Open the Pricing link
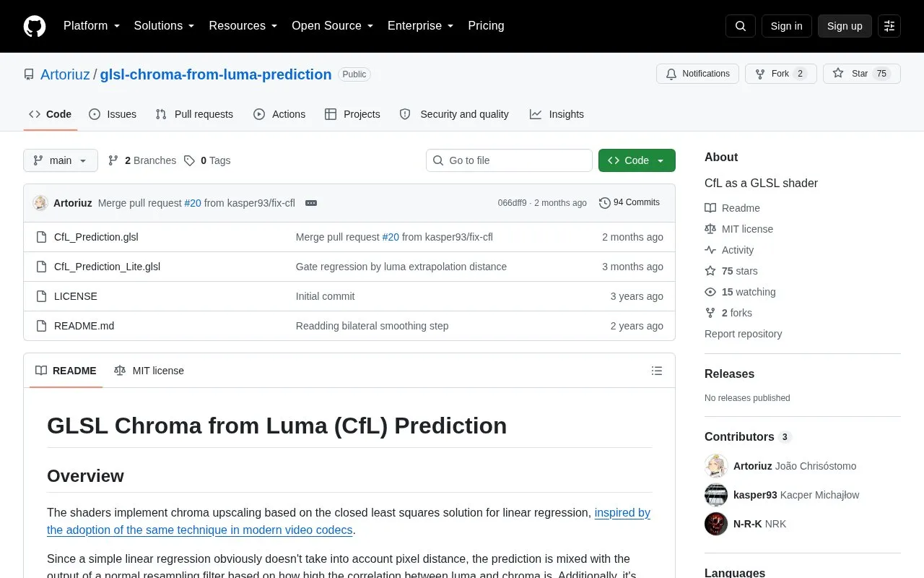Viewport: 924px width, 578px height. pyautogui.click(x=487, y=26)
